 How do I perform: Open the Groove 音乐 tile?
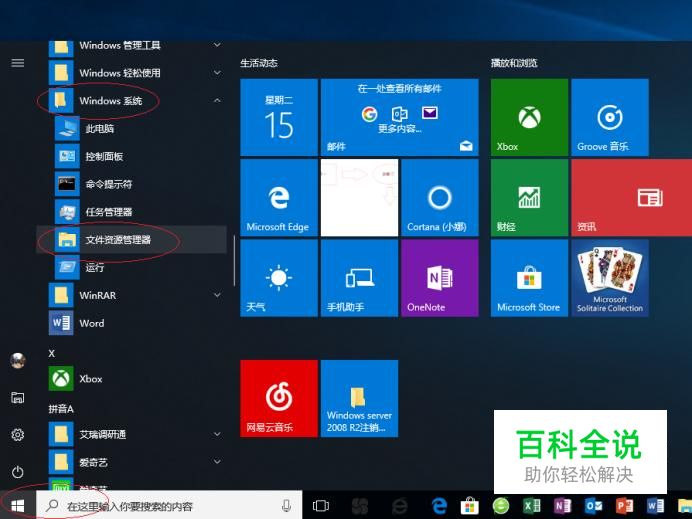click(x=610, y=117)
